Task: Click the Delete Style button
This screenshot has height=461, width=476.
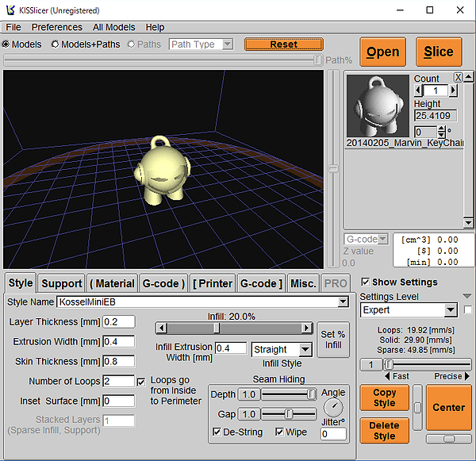Action: (x=384, y=431)
